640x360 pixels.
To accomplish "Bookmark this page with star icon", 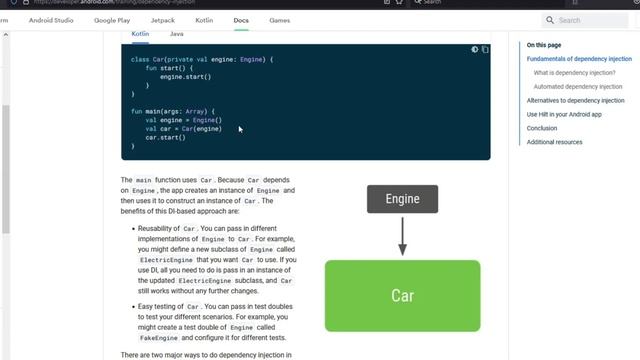I will [x=399, y=2].
